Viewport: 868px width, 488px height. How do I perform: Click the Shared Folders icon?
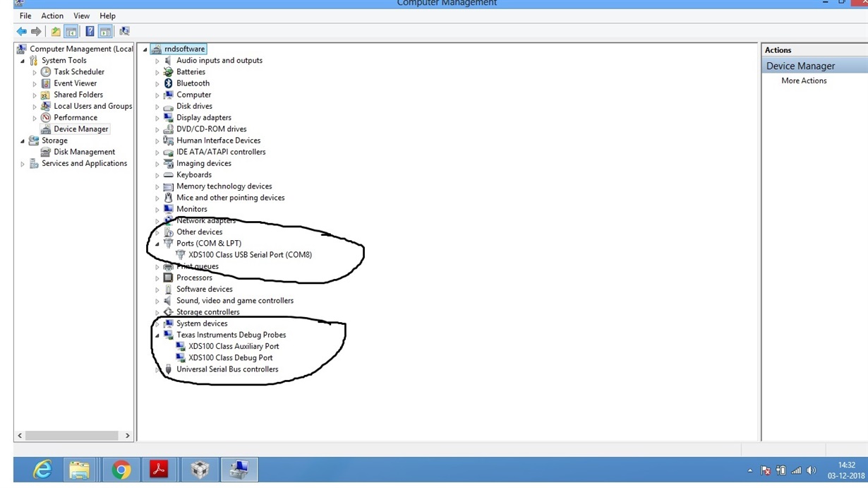pyautogui.click(x=46, y=95)
